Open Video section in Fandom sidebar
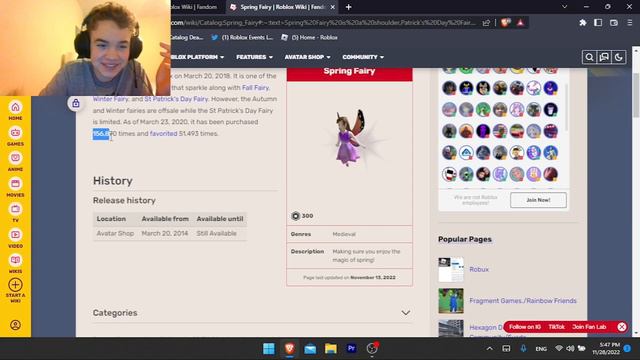 tap(15, 239)
